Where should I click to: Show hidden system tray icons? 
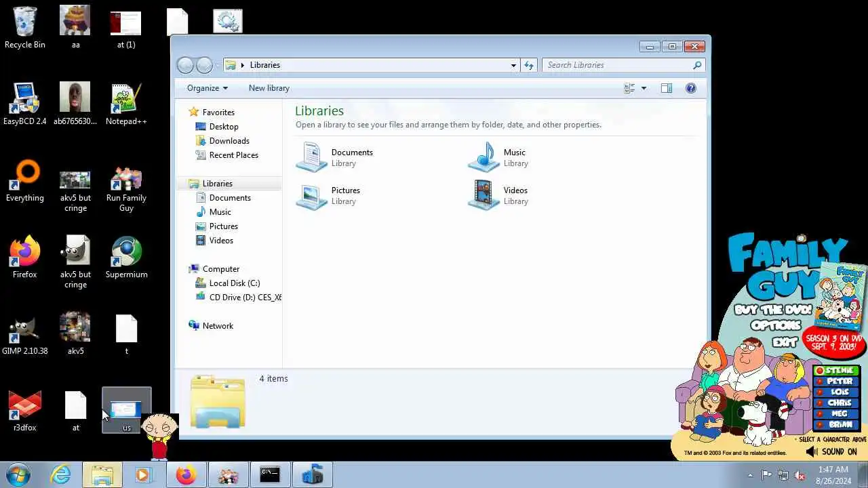click(750, 475)
